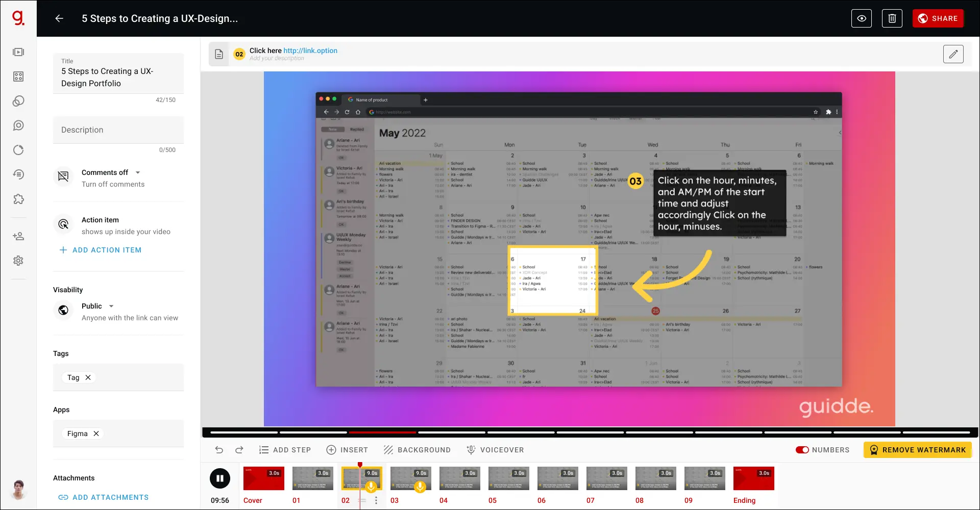Click ADD ACTION ITEM
The height and width of the screenshot is (510, 980).
(101, 250)
